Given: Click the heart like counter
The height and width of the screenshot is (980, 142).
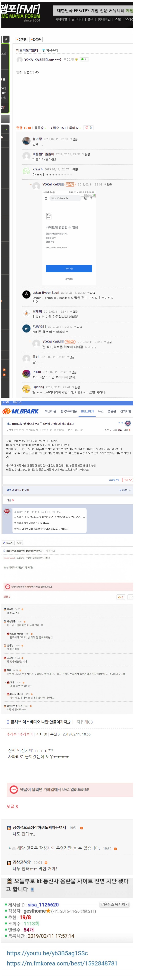Looking at the screenshot, I should (x=88, y=128).
